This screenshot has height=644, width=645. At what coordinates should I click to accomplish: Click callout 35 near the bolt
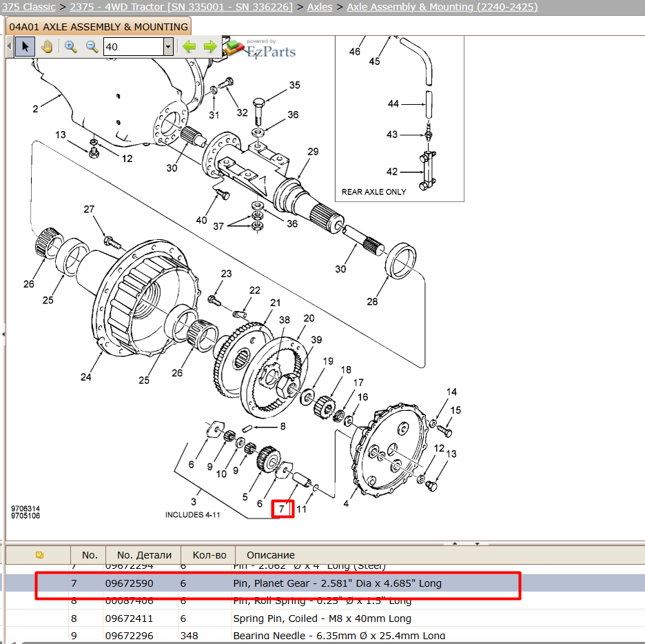coord(294,85)
